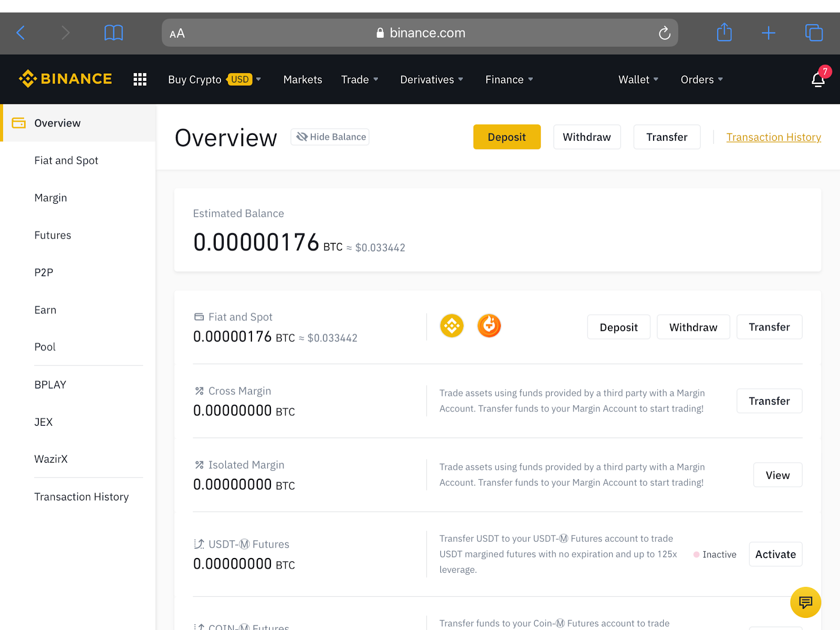840x630 pixels.
Task: Click the yellow Deposit button
Action: click(x=507, y=137)
